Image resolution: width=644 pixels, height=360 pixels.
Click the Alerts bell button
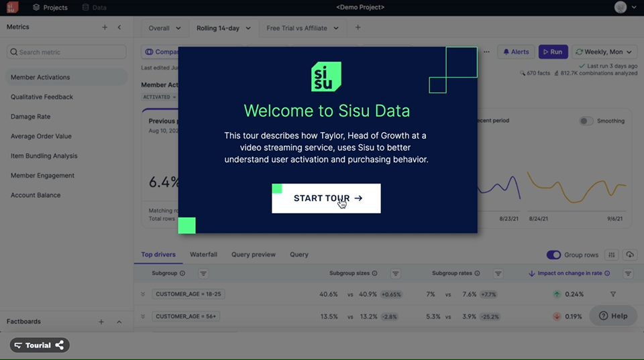click(x=516, y=52)
